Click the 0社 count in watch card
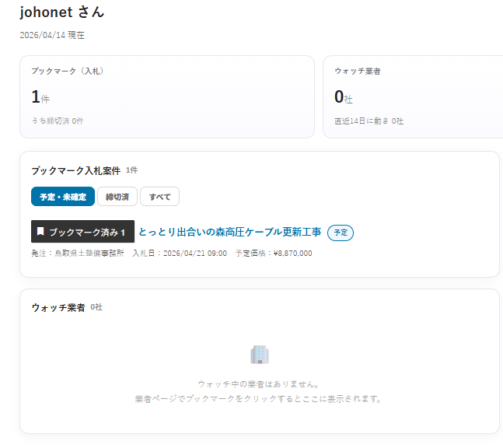 (343, 97)
